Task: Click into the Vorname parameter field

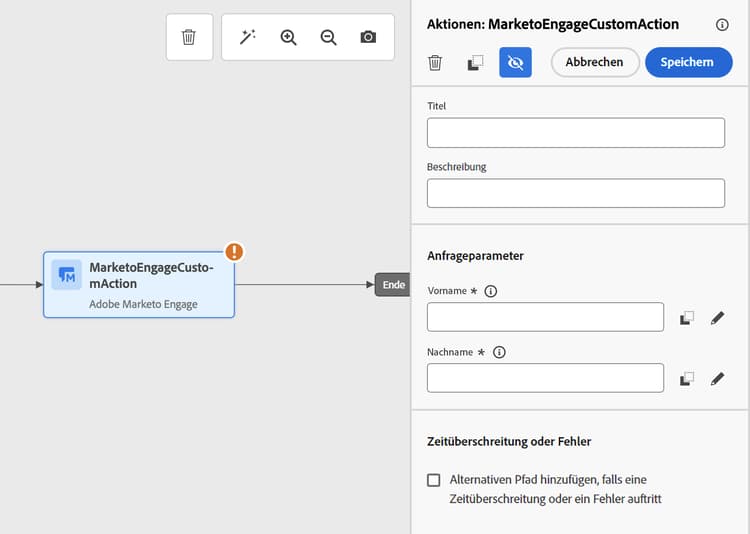Action: (x=545, y=317)
